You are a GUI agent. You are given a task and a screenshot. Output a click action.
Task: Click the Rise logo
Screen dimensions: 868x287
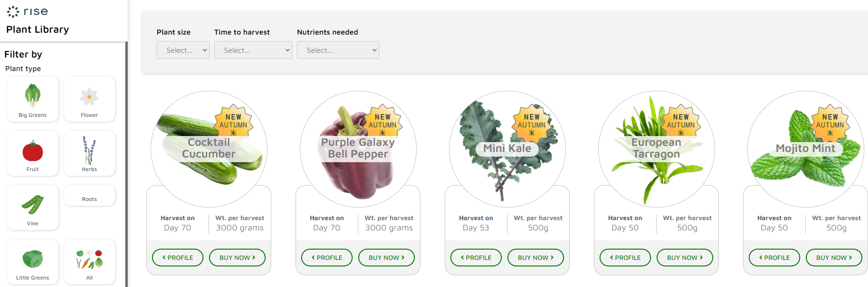[28, 11]
